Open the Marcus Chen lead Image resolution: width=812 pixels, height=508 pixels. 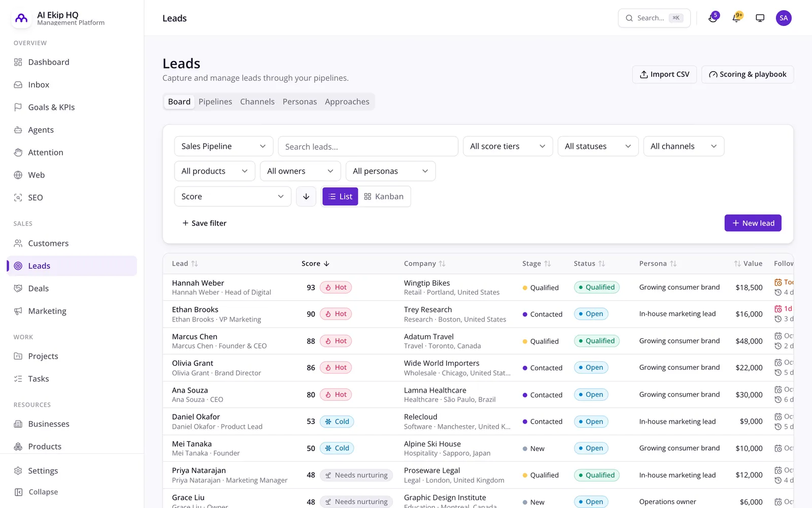click(194, 337)
